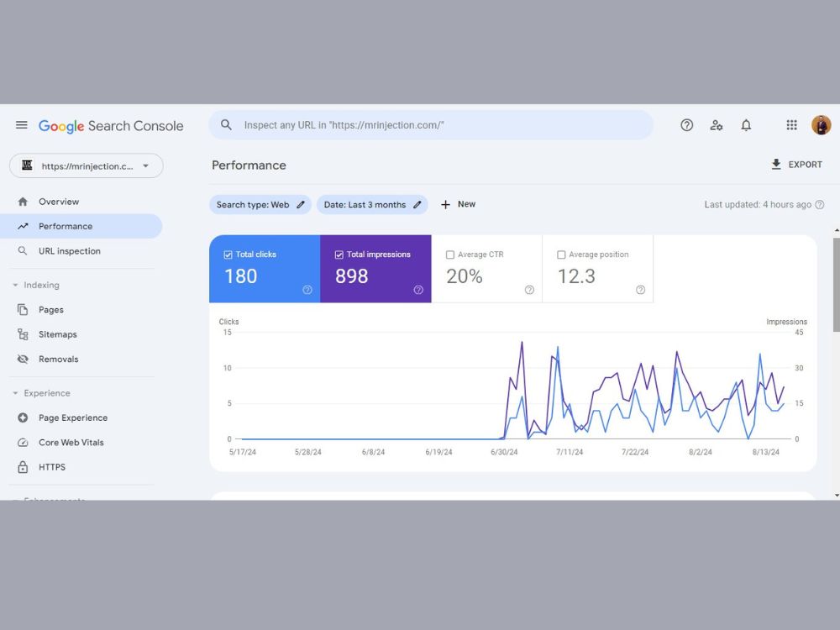Click the 6/30/24 date on chart axis
840x630 pixels.
coord(504,452)
